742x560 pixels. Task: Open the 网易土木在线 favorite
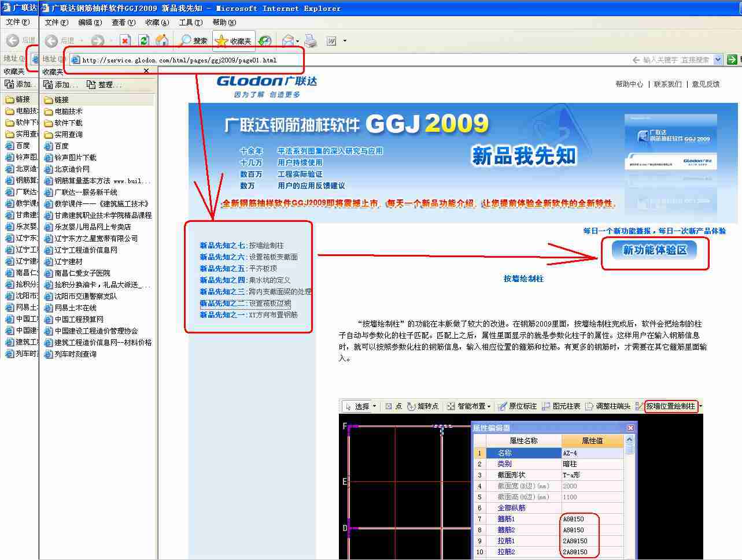coord(70,307)
